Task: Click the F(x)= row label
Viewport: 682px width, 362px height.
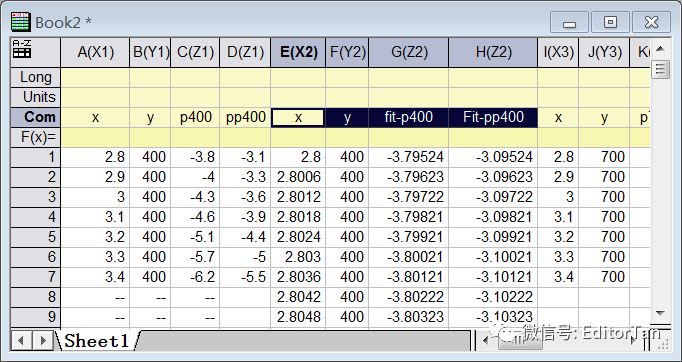Action: coord(36,137)
